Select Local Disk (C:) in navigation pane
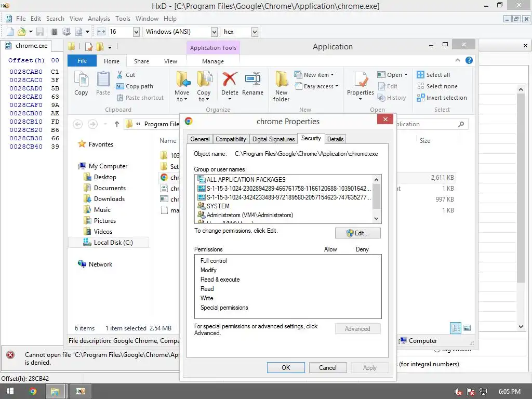Viewport: 532px width, 399px height. point(109,242)
